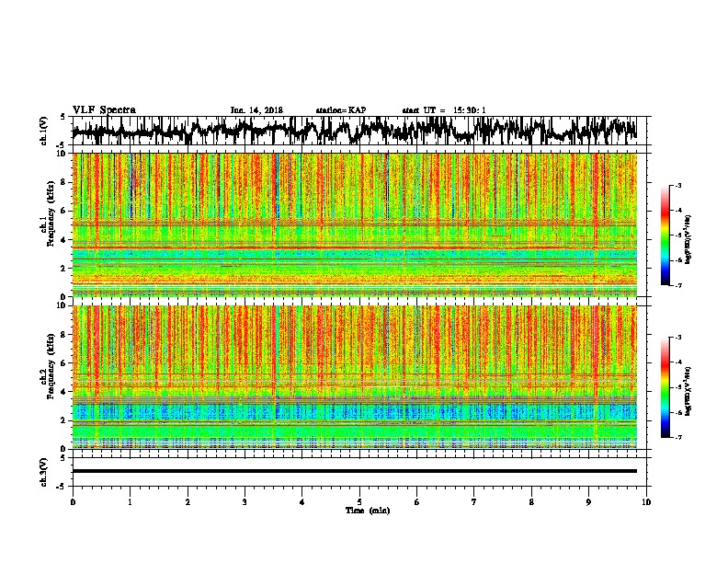Click the time axis tick label '2'
Image resolution: width=728 pixels, height=563 pixels.
tap(188, 502)
